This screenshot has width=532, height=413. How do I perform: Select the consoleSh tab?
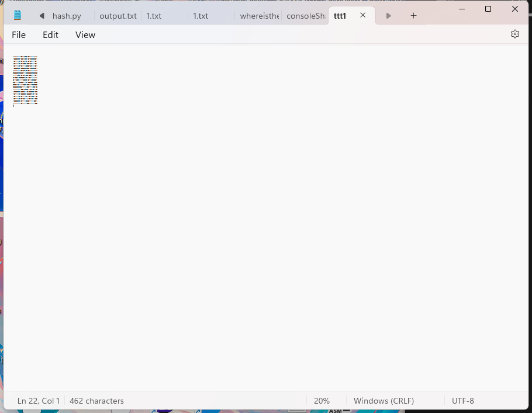coord(305,16)
